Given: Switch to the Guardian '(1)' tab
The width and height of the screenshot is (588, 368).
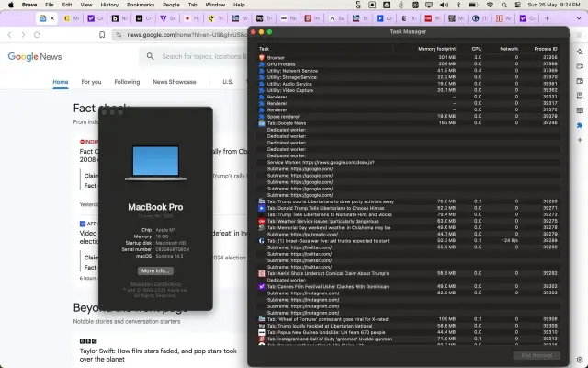Looking at the screenshot, I should pyautogui.click(x=476, y=18).
